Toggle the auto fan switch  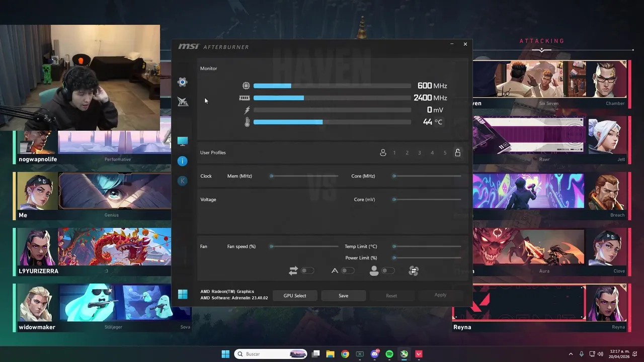pos(348,270)
